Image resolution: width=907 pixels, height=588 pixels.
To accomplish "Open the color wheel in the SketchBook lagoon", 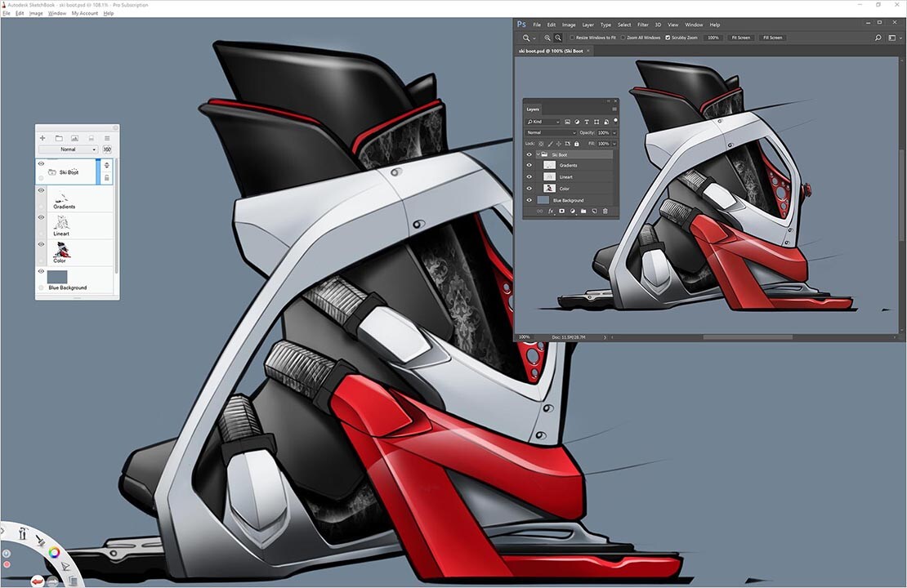I will click(x=54, y=552).
